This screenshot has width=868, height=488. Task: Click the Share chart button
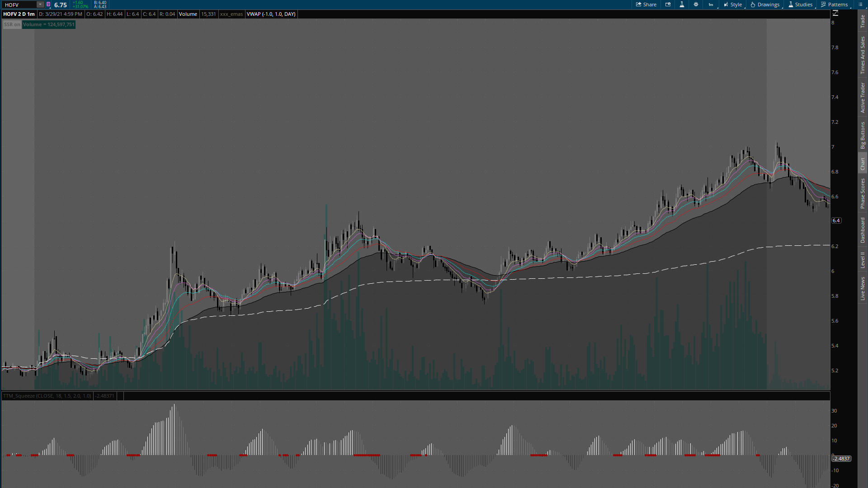[646, 5]
